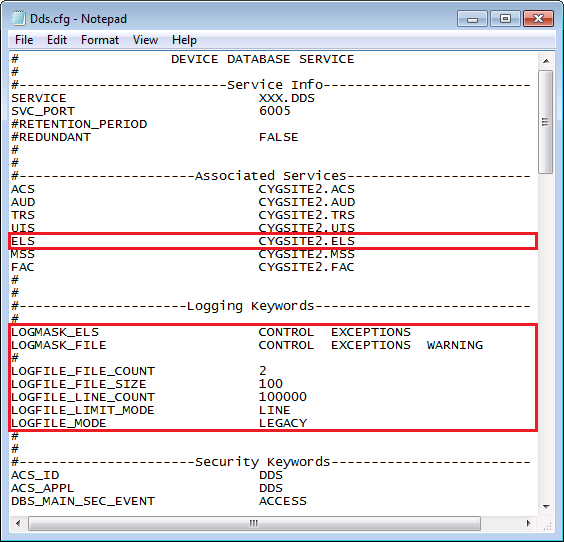The height and width of the screenshot is (542, 564).
Task: Click the LOGMASK_ELS keyword
Action: tap(55, 332)
